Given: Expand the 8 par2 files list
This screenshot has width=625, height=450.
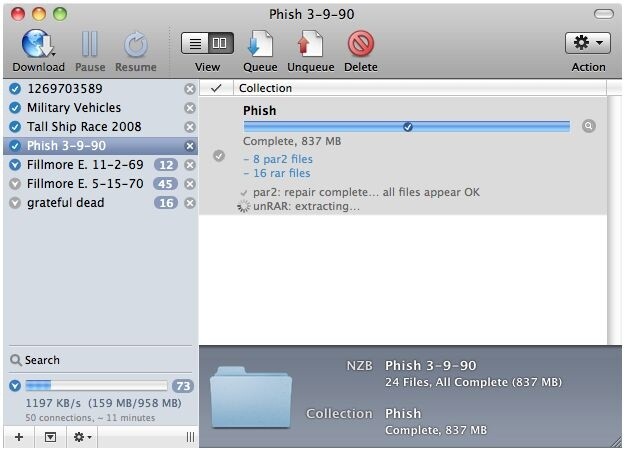Looking at the screenshot, I should click(278, 159).
